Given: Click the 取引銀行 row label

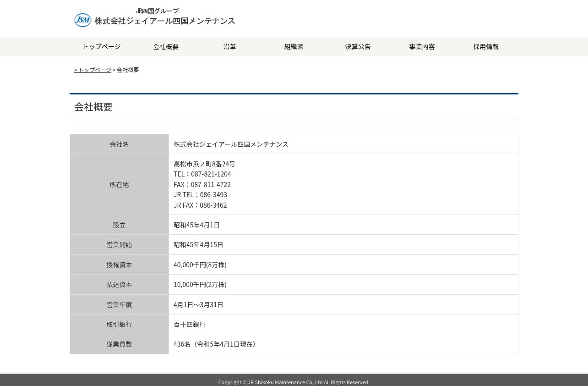Looking at the screenshot, I should (x=119, y=324).
